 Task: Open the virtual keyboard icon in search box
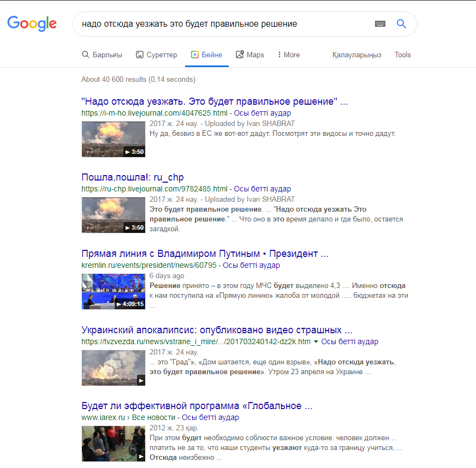pyautogui.click(x=380, y=24)
